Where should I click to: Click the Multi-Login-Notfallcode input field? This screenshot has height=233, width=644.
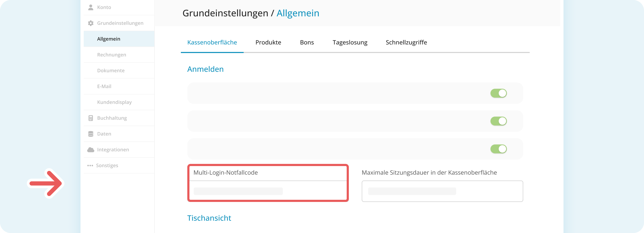(x=268, y=191)
